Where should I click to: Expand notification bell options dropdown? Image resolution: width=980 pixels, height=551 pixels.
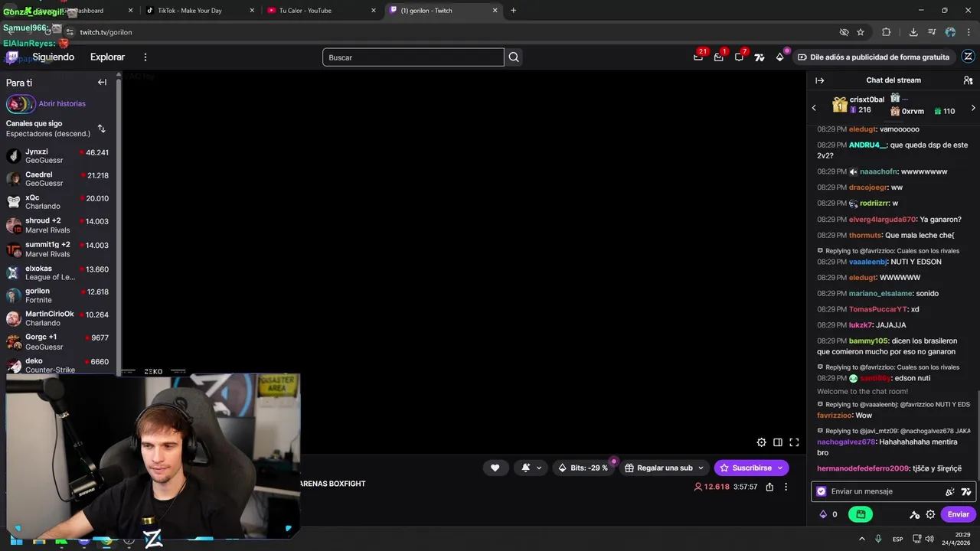539,468
